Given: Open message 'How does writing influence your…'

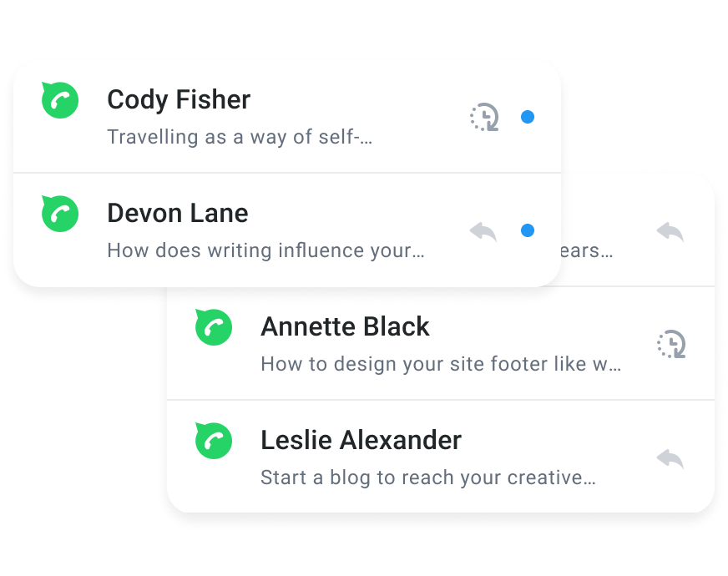Looking at the screenshot, I should pyautogui.click(x=266, y=250).
